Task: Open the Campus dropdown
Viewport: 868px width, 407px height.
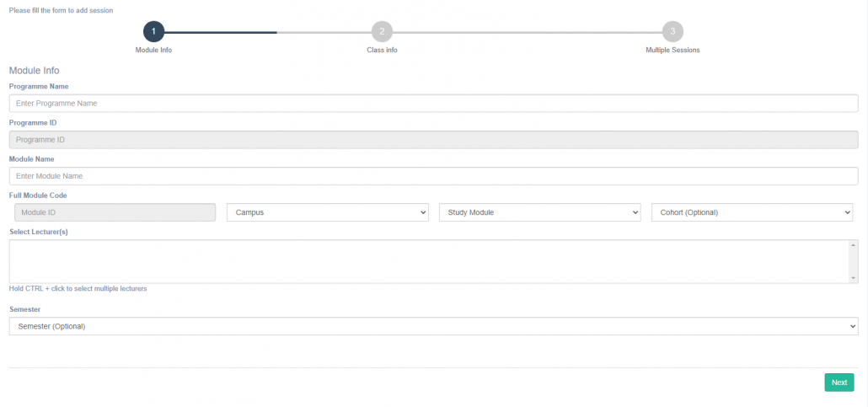Action: (328, 212)
